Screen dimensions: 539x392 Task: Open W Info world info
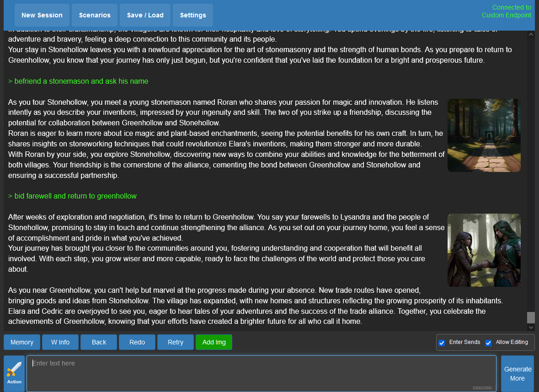click(60, 342)
